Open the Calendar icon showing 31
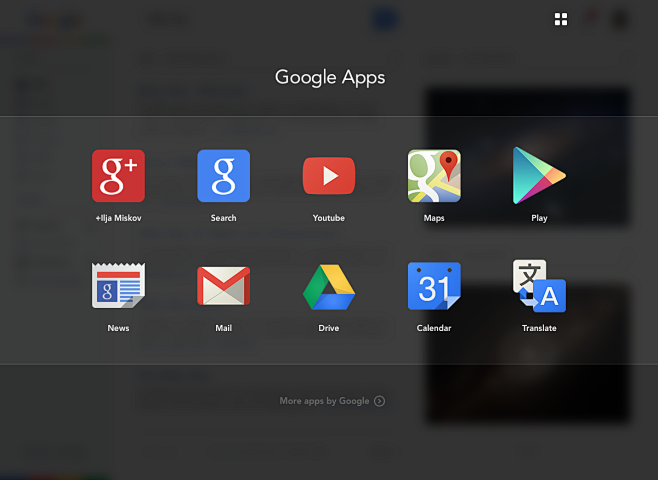 click(434, 286)
